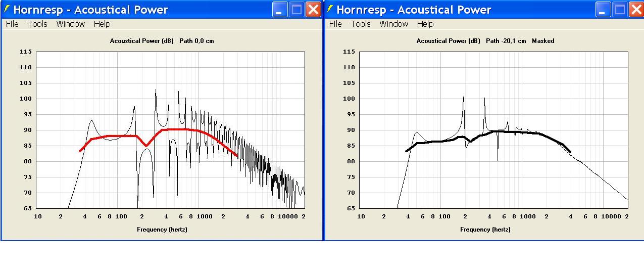Click 'Frequency (hertz)' label in right chart
This screenshot has height=273, width=644.
485,230
